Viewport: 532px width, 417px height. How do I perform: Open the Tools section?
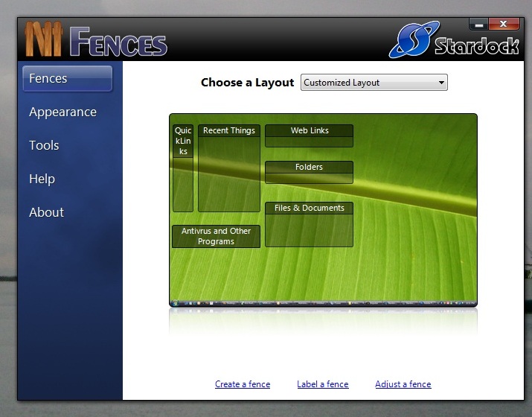(44, 145)
